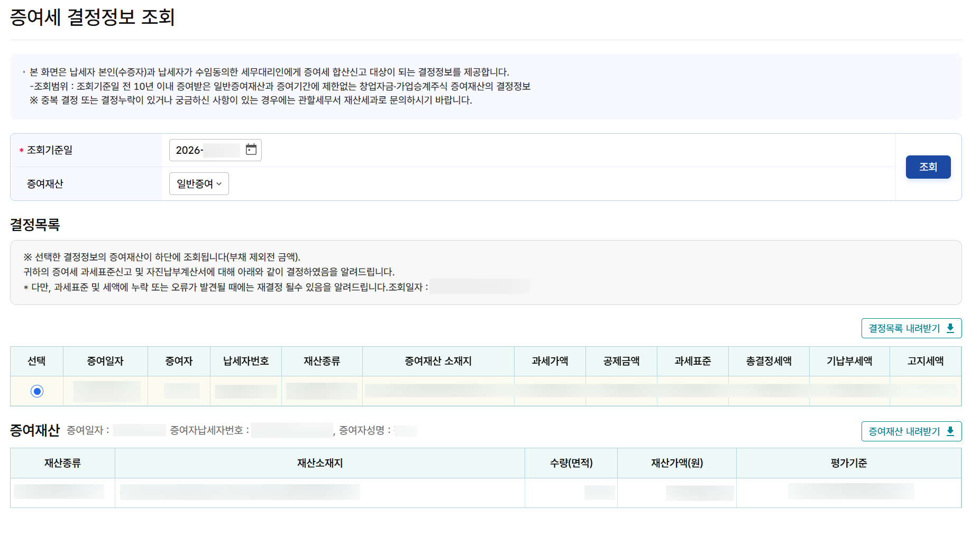
Task: Click the 과세표준 column header
Action: pos(693,361)
